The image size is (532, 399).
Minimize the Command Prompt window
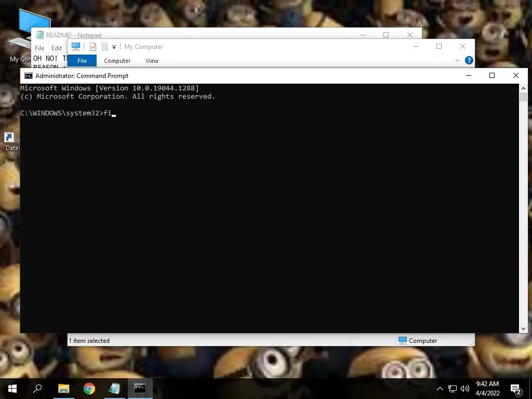coord(469,75)
